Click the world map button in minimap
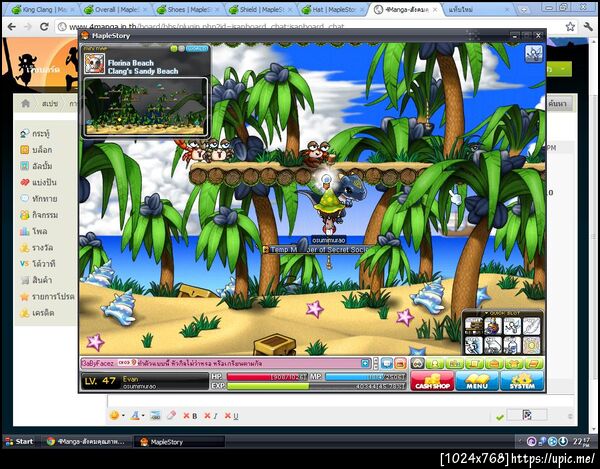The height and width of the screenshot is (469, 600). (x=197, y=49)
